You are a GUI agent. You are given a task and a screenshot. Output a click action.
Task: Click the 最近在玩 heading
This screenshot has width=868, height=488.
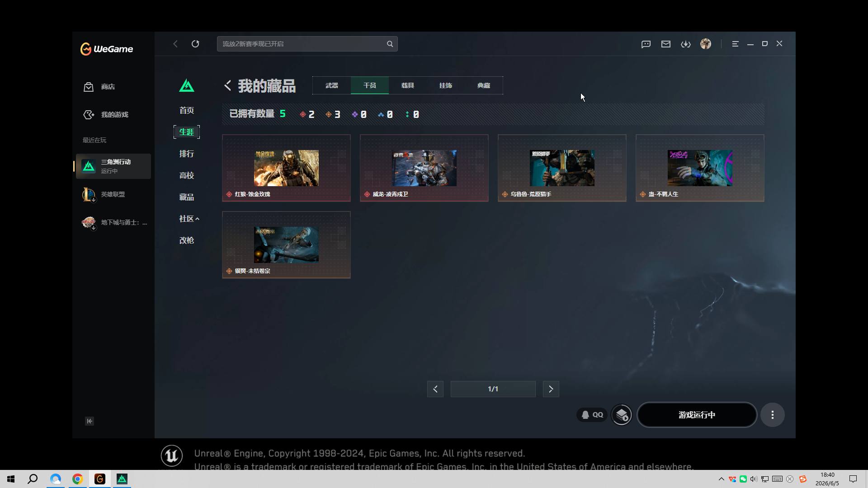click(x=94, y=140)
